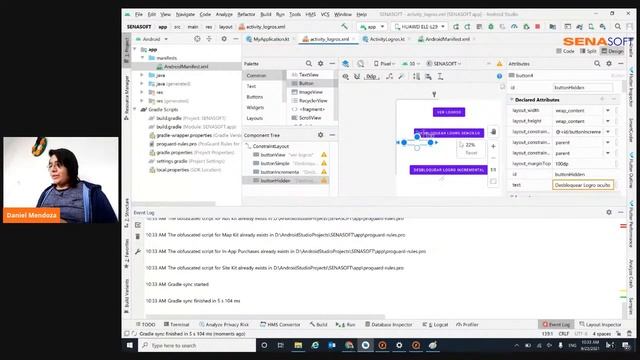Select AndroidManifest.xml in project tree
This screenshot has width=640, height=360.
click(186, 67)
